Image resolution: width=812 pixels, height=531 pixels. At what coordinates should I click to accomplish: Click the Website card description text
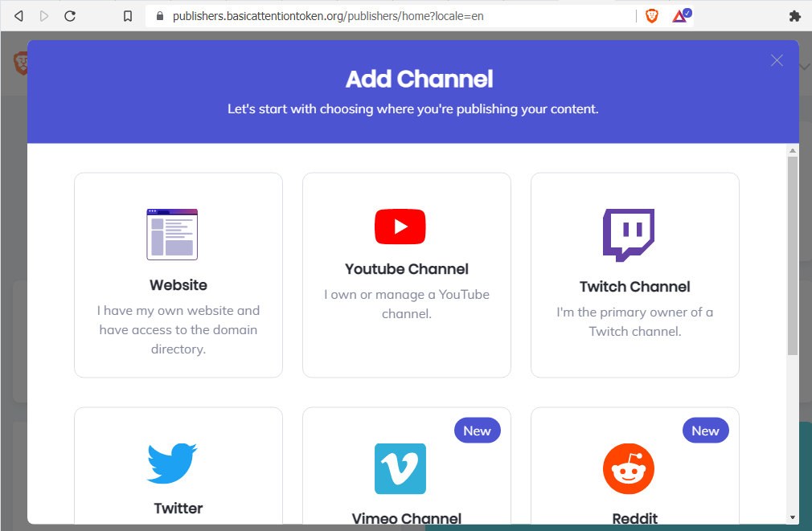point(178,329)
